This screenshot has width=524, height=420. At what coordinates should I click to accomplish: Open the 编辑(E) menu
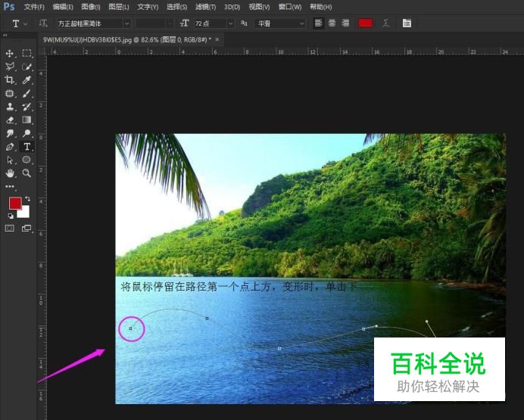pos(63,7)
